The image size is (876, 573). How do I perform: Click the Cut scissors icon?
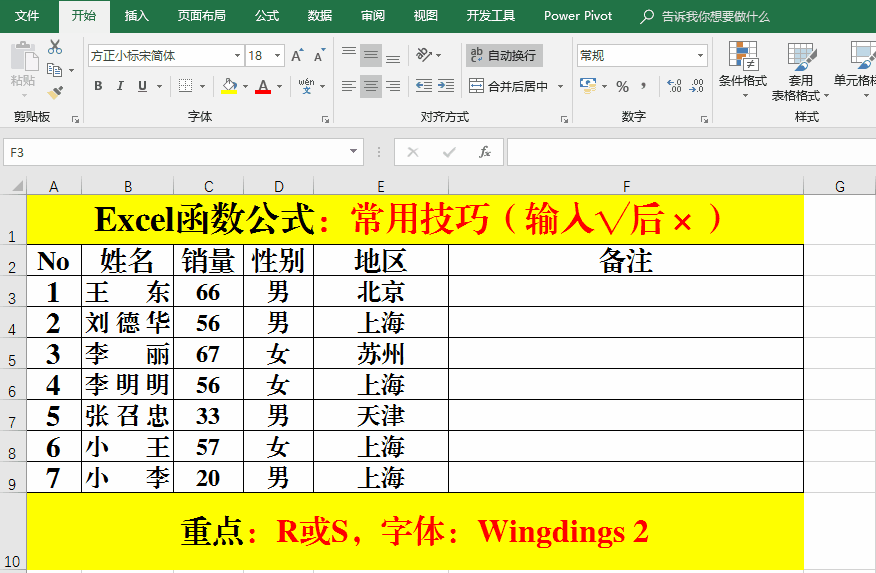coord(55,47)
